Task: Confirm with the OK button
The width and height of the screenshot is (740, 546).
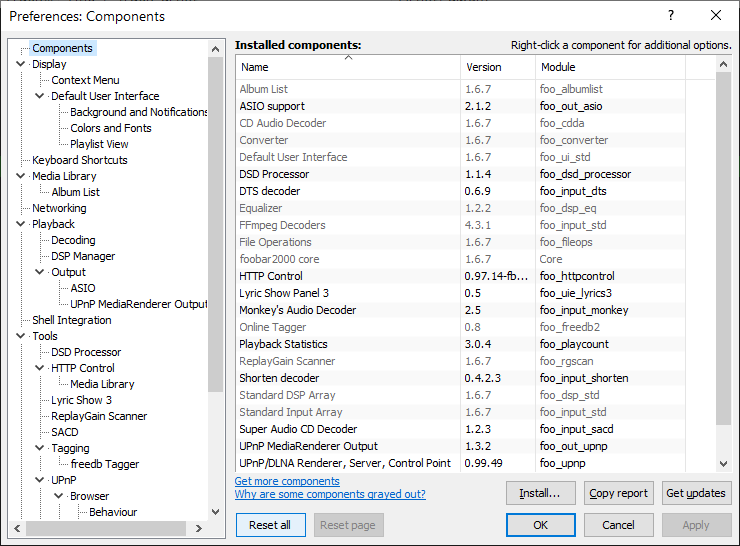Action: tap(540, 525)
